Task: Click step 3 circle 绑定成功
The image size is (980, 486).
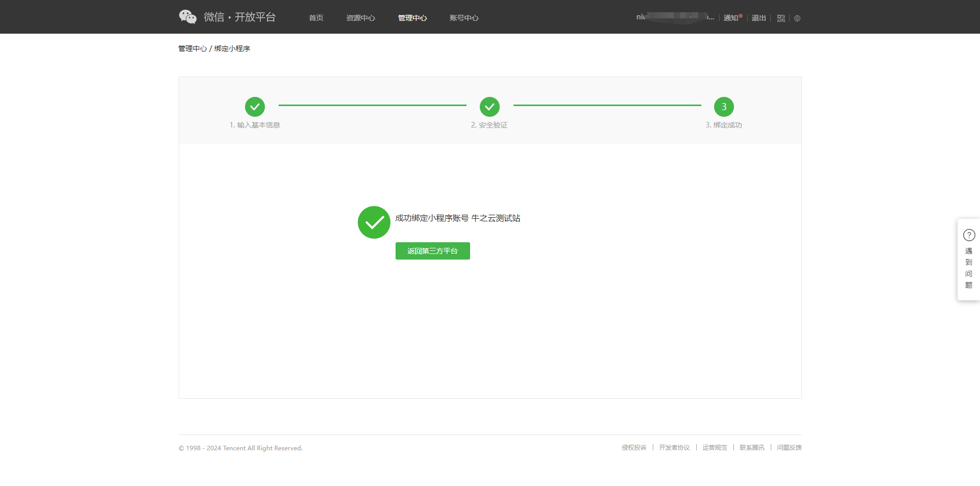Action: 724,107
